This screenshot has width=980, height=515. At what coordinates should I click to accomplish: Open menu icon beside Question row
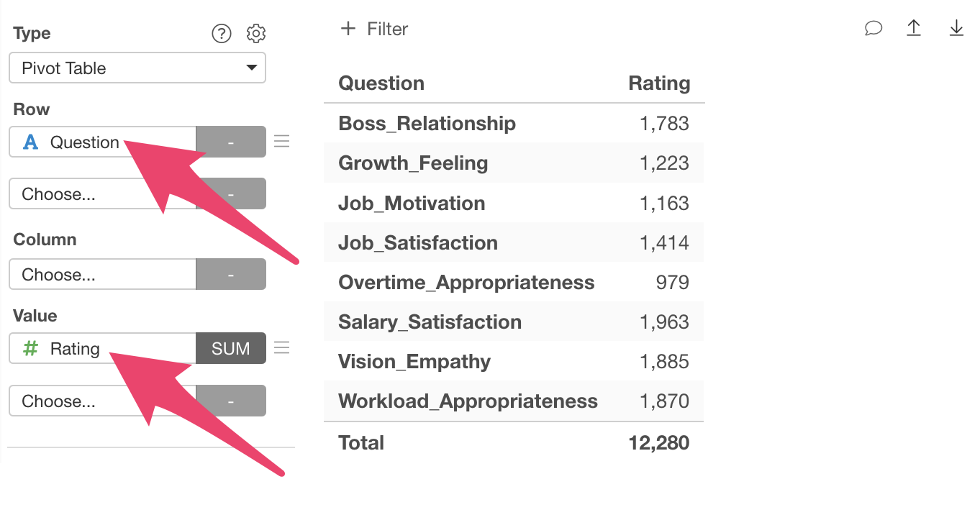(x=282, y=142)
